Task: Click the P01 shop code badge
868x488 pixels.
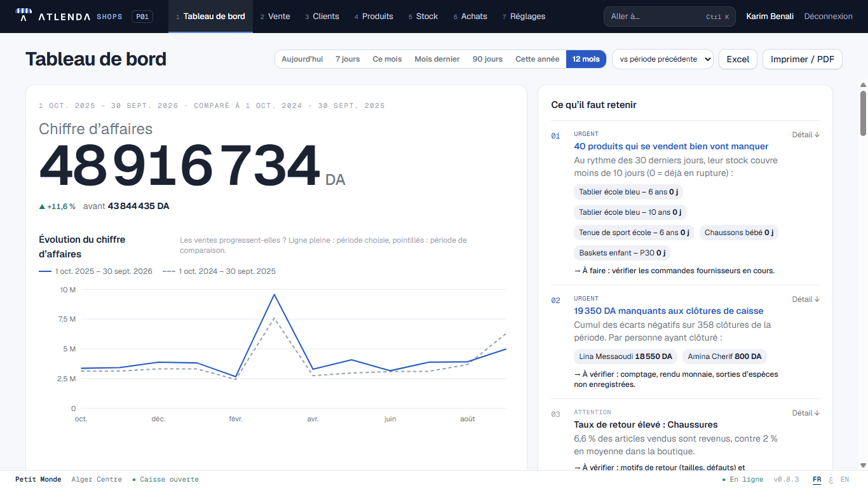Action: pyautogui.click(x=142, y=17)
